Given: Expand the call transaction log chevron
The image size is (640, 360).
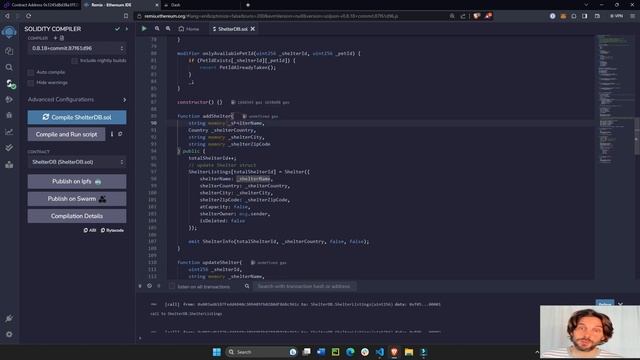Looking at the screenshot, I should (x=621, y=304).
